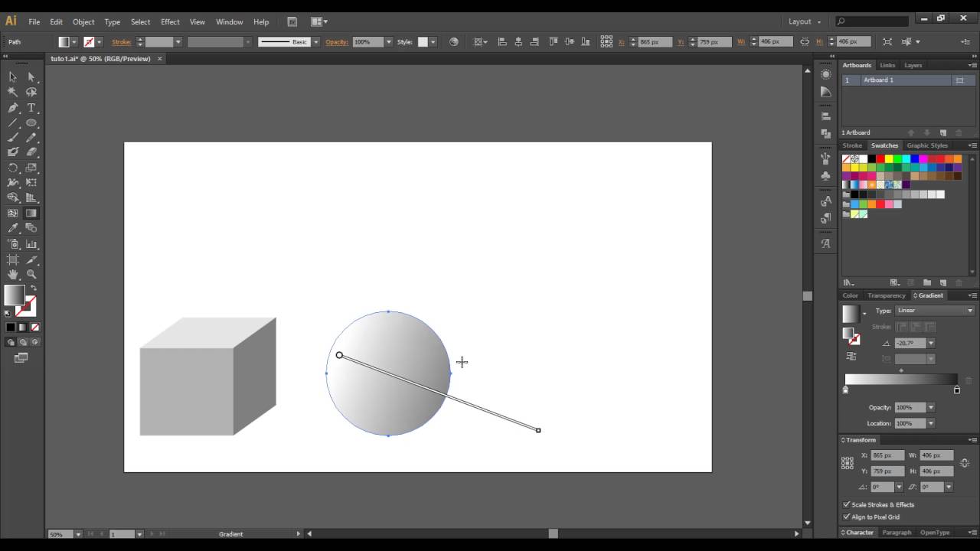Click the orange Opacity link in control bar
980x551 pixels.
[337, 42]
